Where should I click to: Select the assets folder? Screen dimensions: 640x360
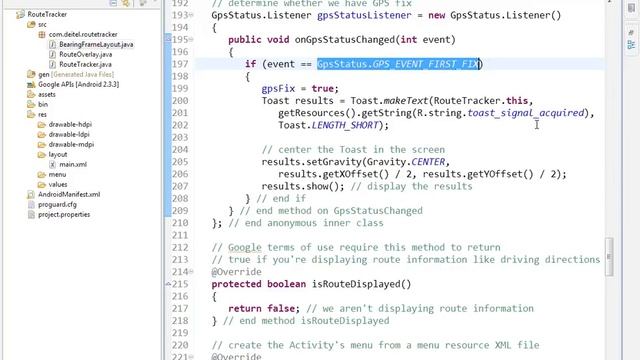(x=41, y=94)
